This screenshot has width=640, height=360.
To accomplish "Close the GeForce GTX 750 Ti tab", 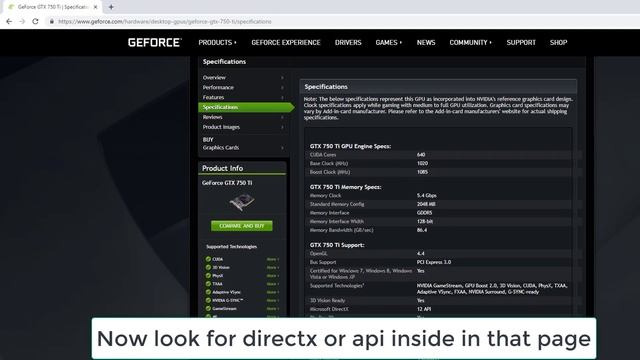I will pos(96,7).
